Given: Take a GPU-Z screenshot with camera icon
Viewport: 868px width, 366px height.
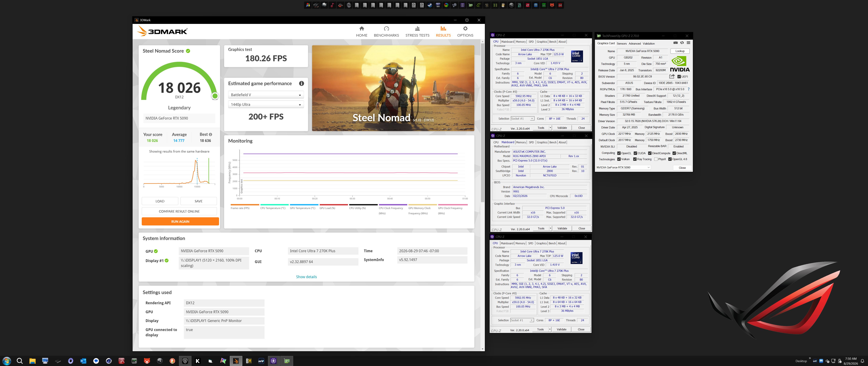Looking at the screenshot, I should coord(675,43).
